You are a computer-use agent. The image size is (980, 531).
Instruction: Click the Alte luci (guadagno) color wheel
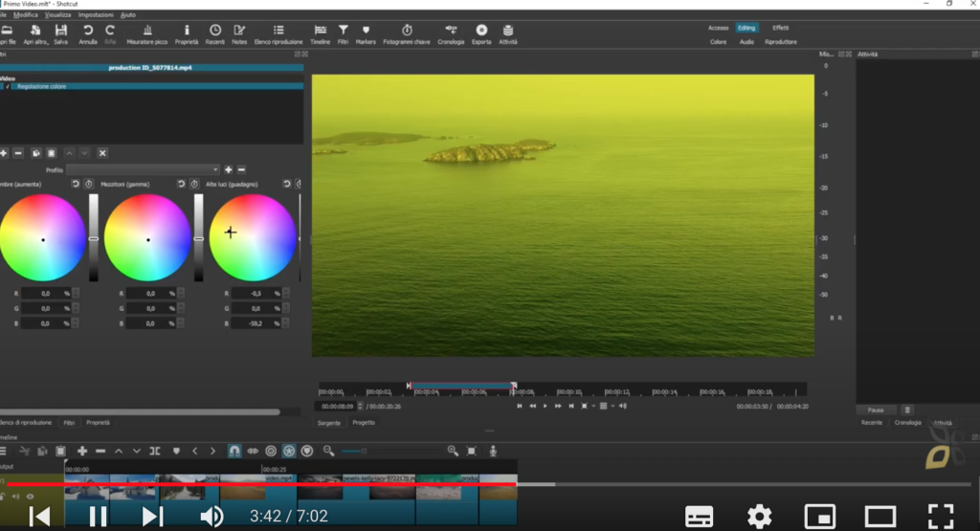tap(253, 238)
